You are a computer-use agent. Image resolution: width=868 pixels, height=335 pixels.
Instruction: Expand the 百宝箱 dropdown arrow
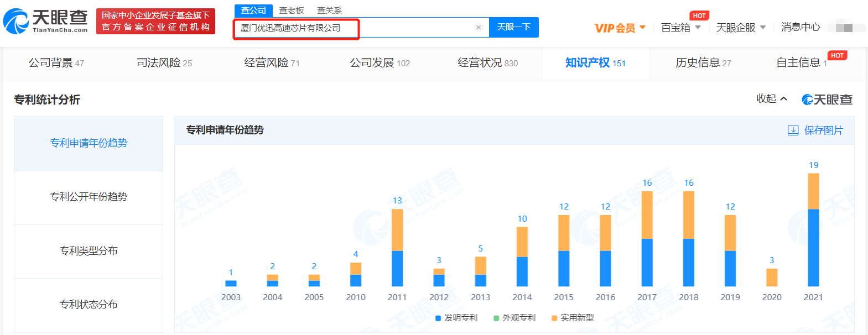click(x=698, y=27)
